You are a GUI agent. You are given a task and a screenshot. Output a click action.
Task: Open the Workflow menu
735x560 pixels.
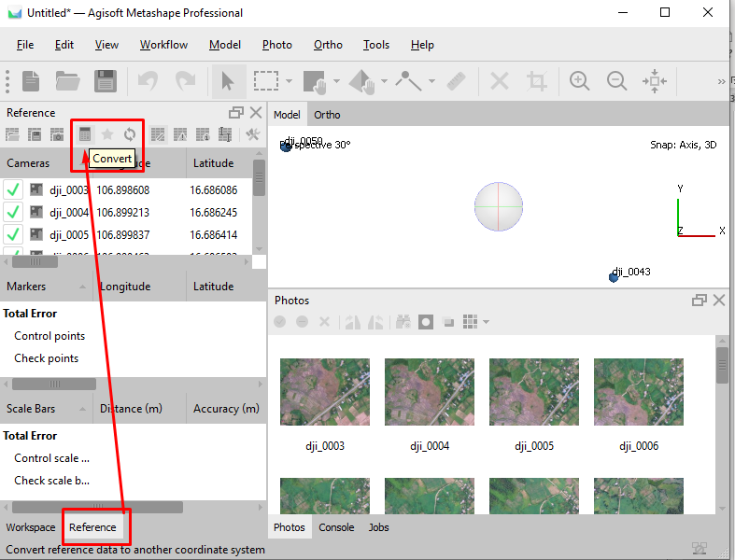click(x=163, y=45)
